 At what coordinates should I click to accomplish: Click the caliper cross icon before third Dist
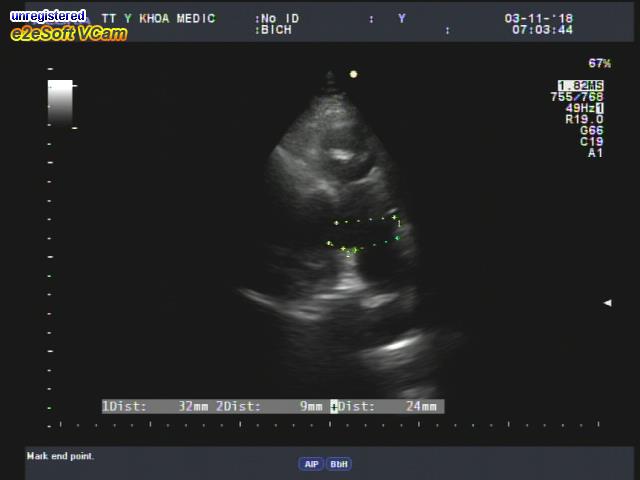point(335,406)
